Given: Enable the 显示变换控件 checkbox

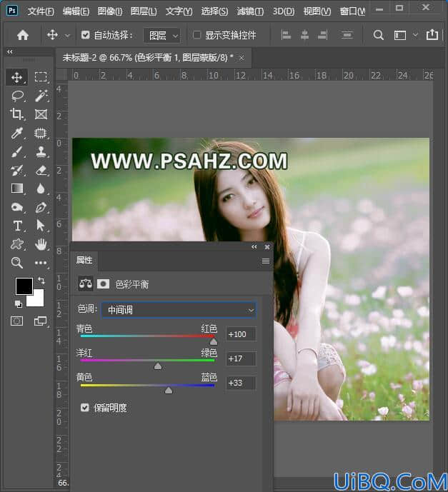Looking at the screenshot, I should [x=196, y=35].
